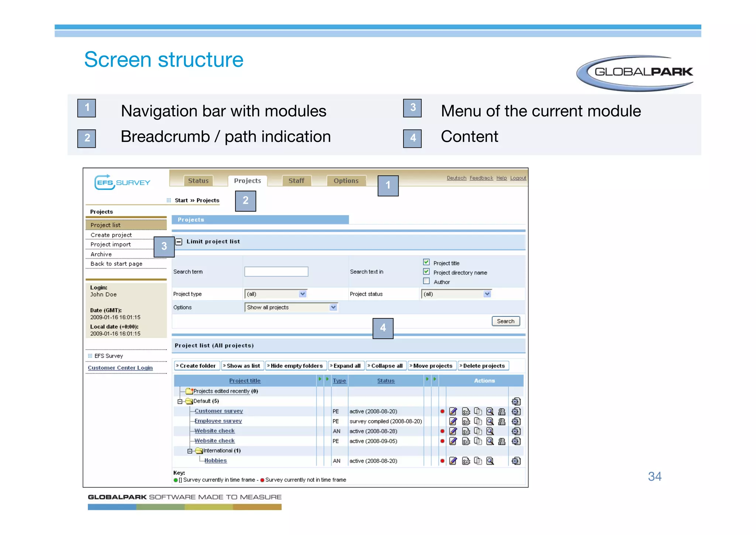The image size is (756, 535).
Task: Click the copy icon in Hobbies row
Action: [478, 461]
